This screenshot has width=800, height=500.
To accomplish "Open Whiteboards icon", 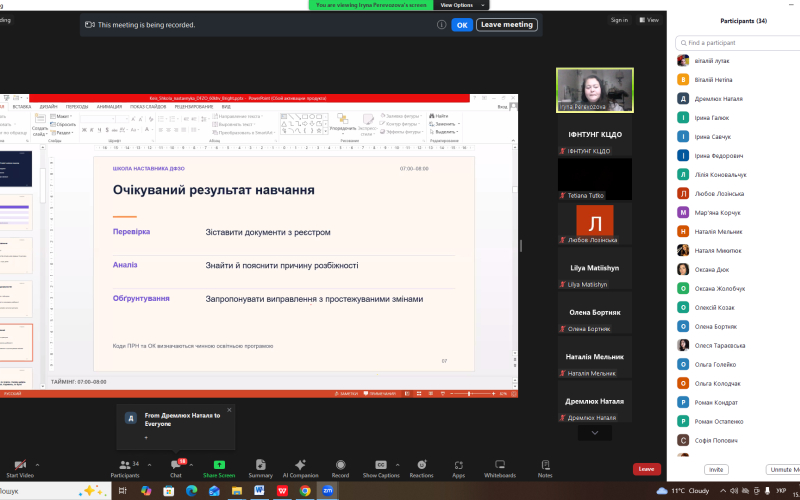I will [500, 465].
